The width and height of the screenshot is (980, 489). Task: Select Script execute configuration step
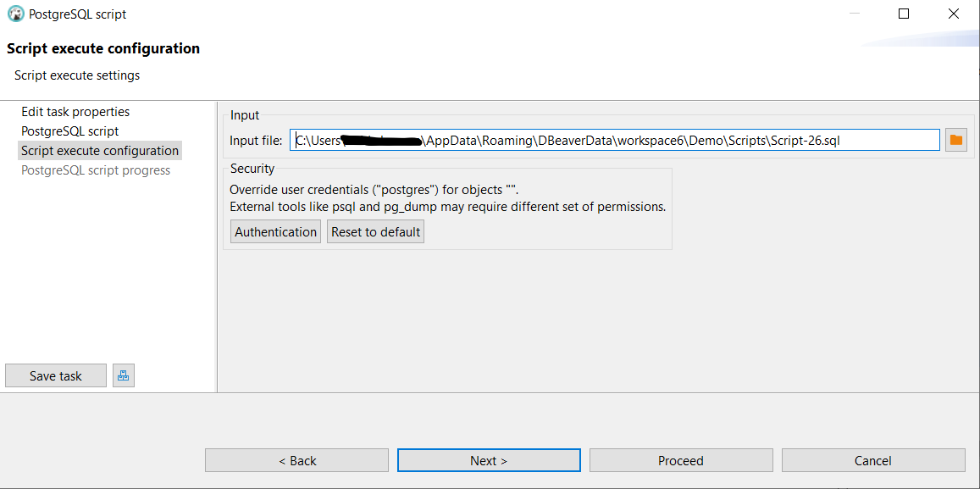99,150
